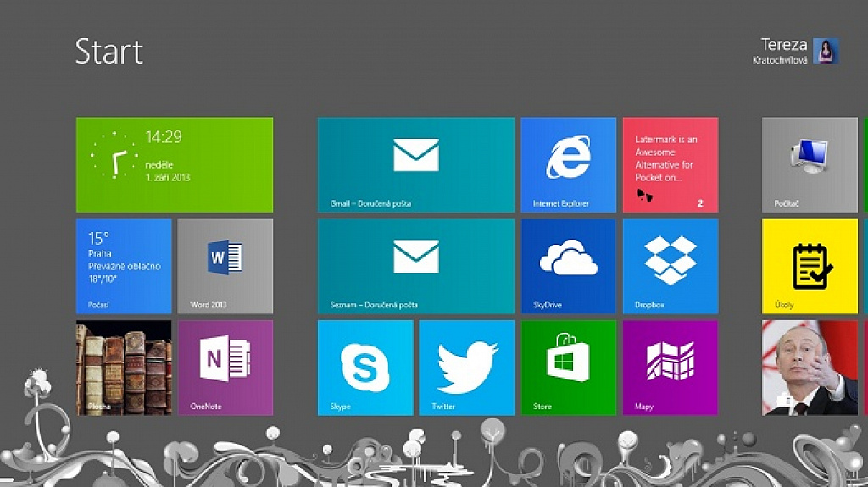Open the Plocha desktop tile with books
Screen dimensions: 868x487
pyautogui.click(x=124, y=368)
